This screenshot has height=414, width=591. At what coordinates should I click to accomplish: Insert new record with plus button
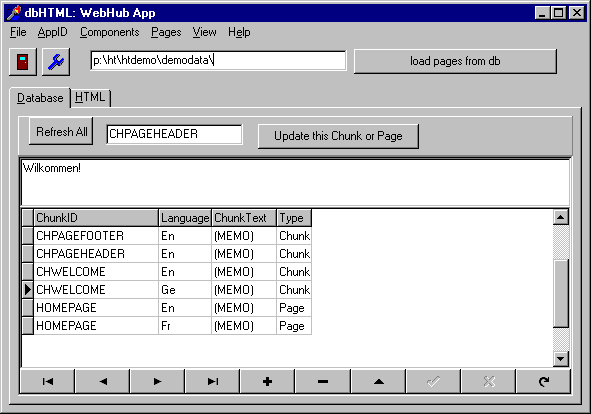pyautogui.click(x=268, y=382)
